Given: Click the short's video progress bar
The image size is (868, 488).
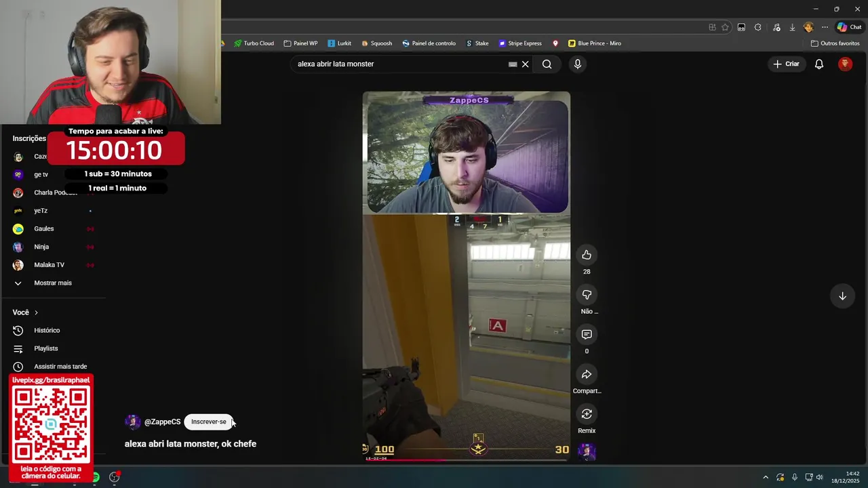Looking at the screenshot, I should [466, 460].
